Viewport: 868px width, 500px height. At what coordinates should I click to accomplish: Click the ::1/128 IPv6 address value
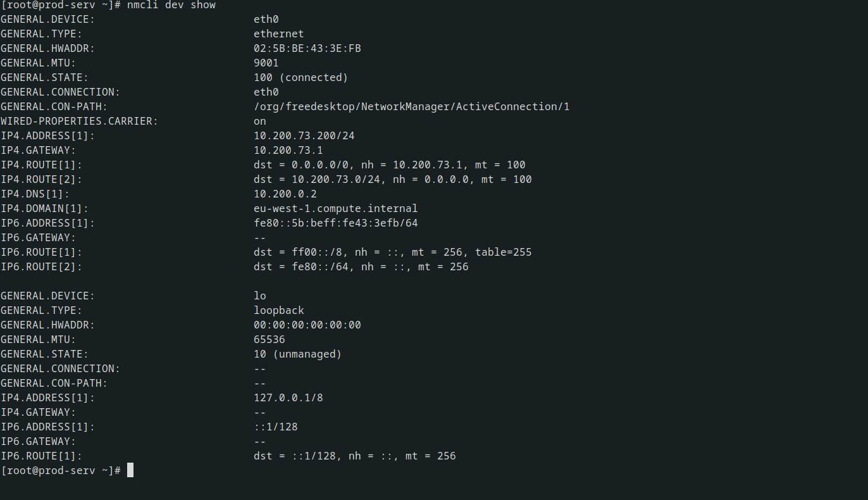[x=276, y=427]
